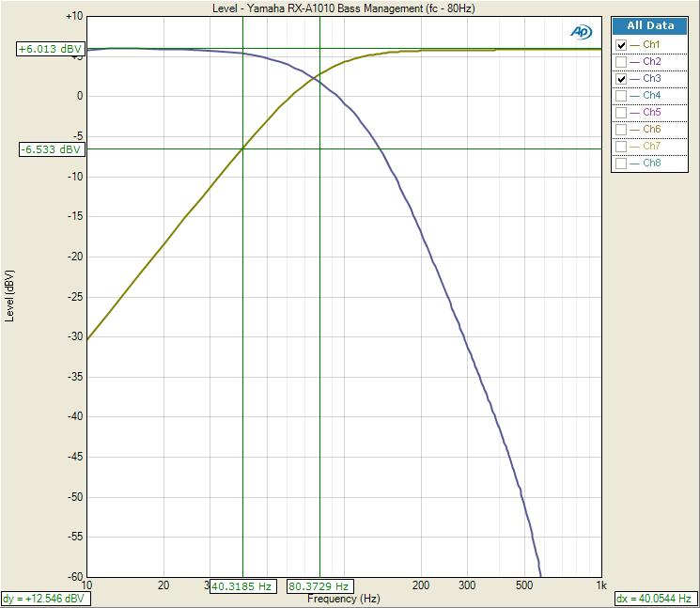Viewport: 700px width, 608px height.
Task: Enable the Ch4 checkbox
Action: tap(621, 96)
